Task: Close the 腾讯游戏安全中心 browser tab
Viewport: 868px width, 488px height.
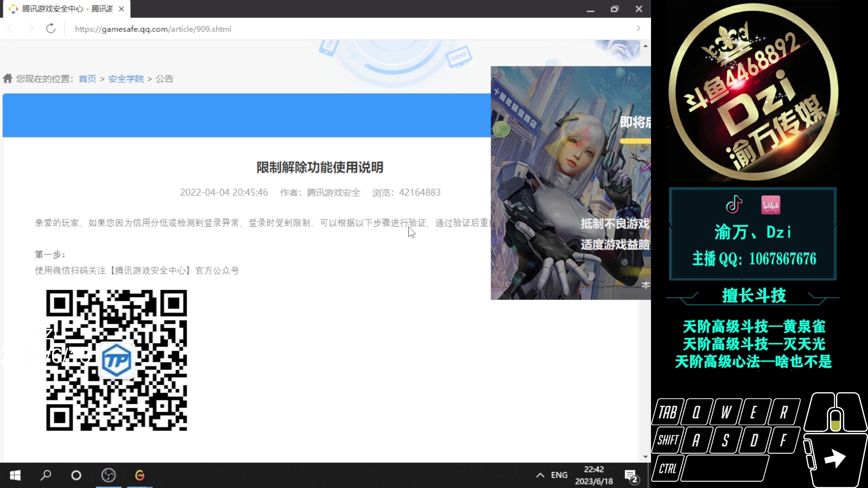Action: (121, 9)
